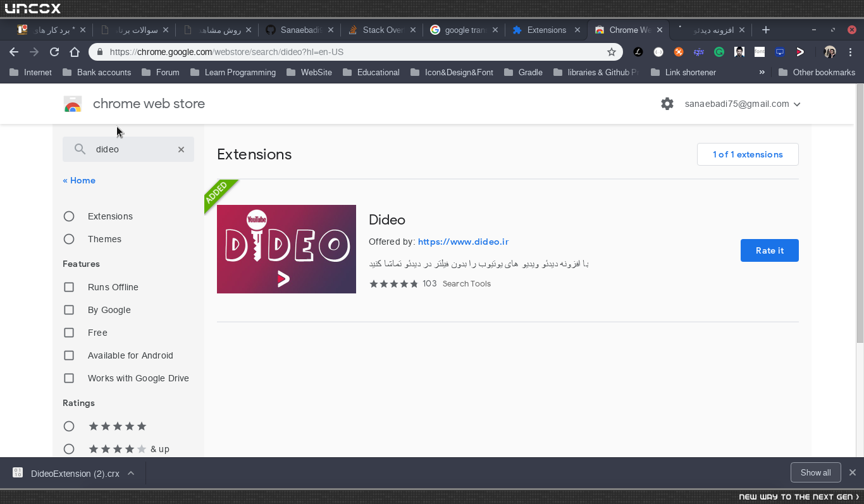Open the browser home page
This screenshot has width=864, height=504.
pyautogui.click(x=75, y=52)
